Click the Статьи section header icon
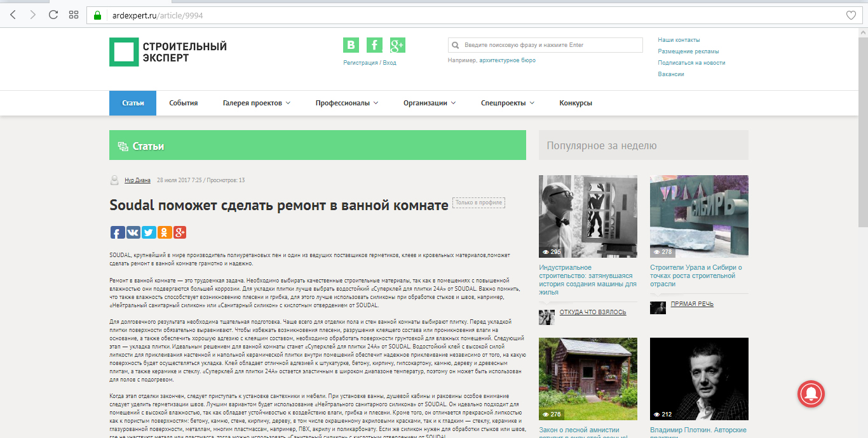Image resolution: width=868 pixels, height=438 pixels. [x=123, y=147]
